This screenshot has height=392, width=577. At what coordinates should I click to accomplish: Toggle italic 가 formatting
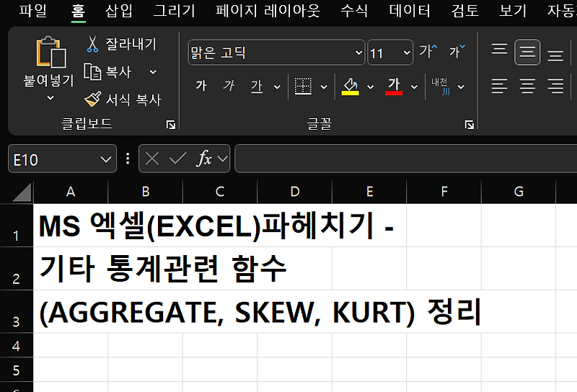(229, 86)
